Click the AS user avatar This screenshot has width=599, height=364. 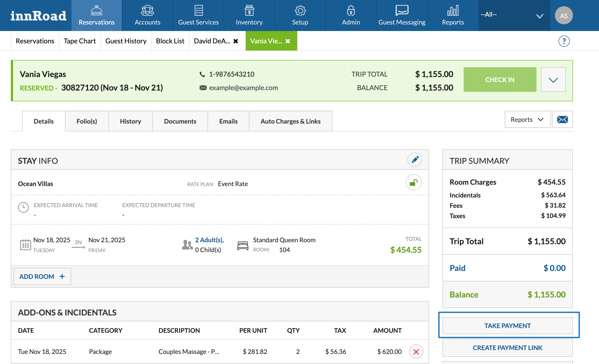(563, 16)
